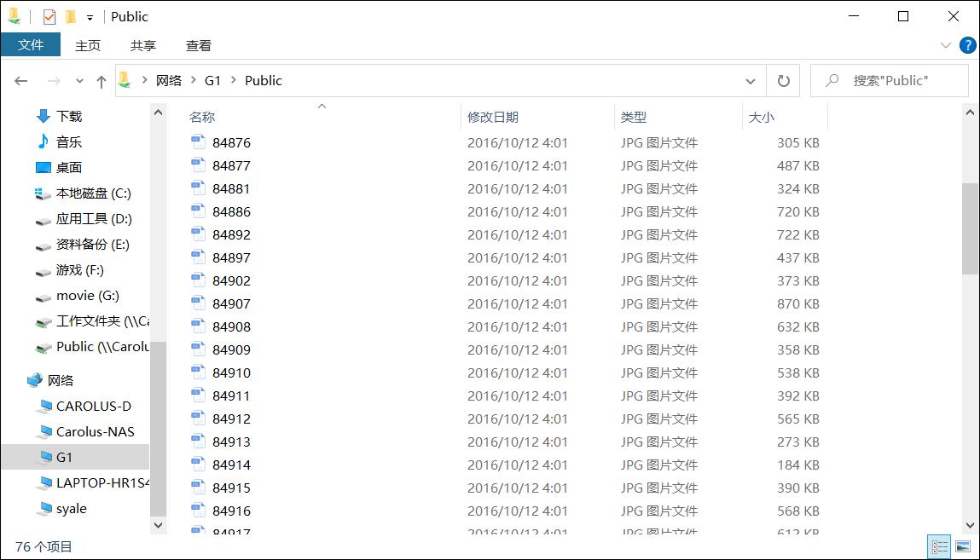Viewport: 980px width, 560px height.
Task: Switch to details view icon
Action: [939, 547]
